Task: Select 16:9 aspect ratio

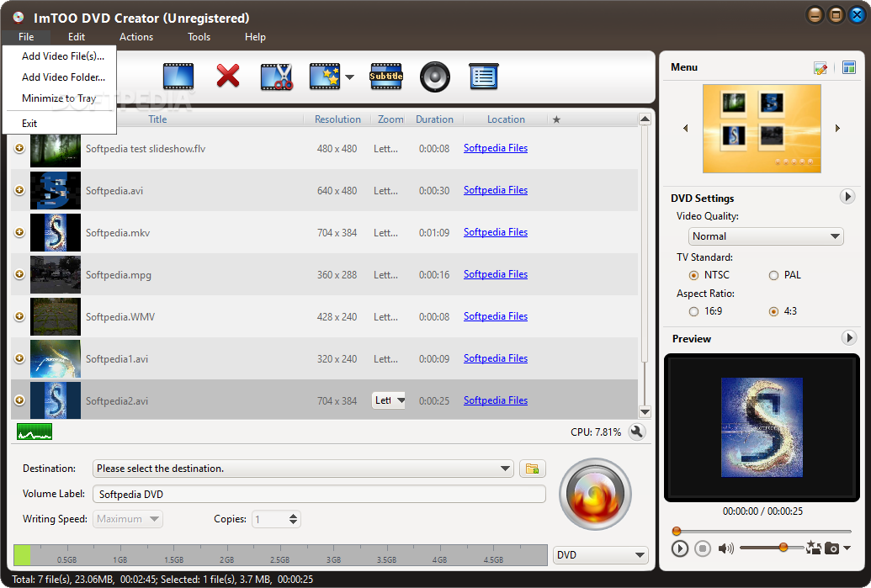Action: (x=693, y=311)
